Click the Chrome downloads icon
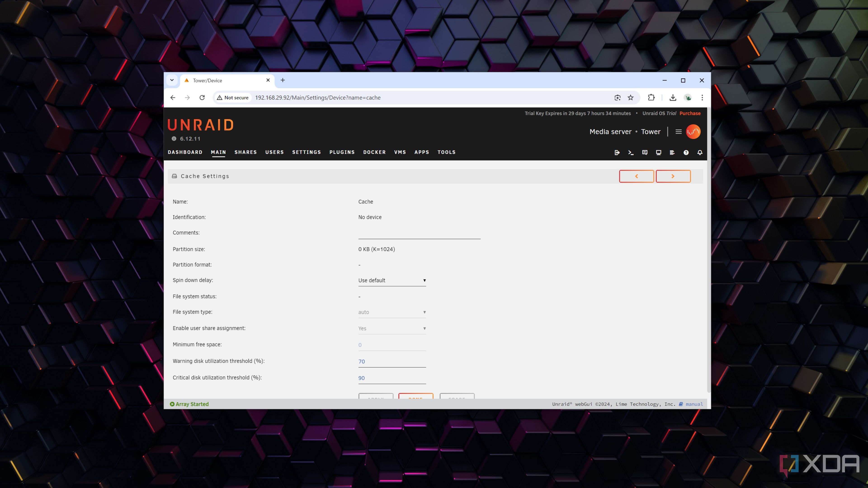868x488 pixels. 672,98
